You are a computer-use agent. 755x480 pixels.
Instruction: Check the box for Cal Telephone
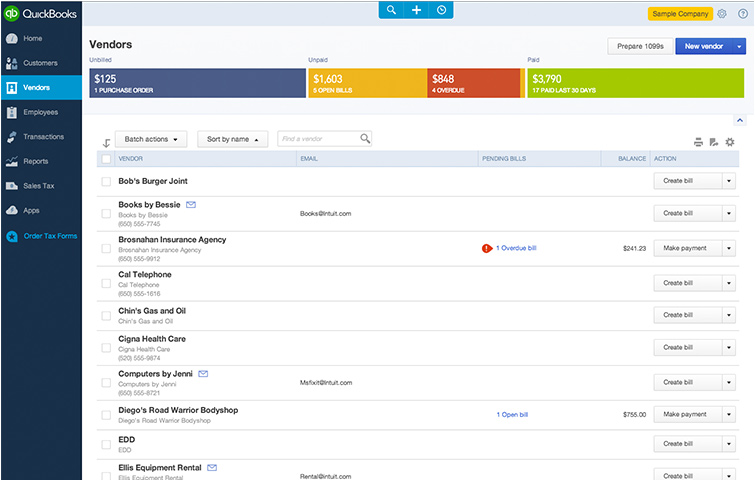[106, 284]
